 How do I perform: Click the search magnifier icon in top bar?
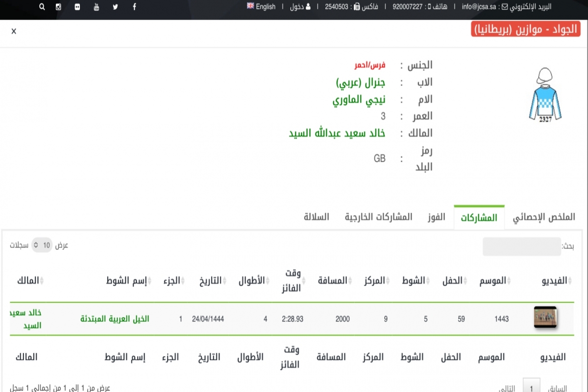coord(42,7)
